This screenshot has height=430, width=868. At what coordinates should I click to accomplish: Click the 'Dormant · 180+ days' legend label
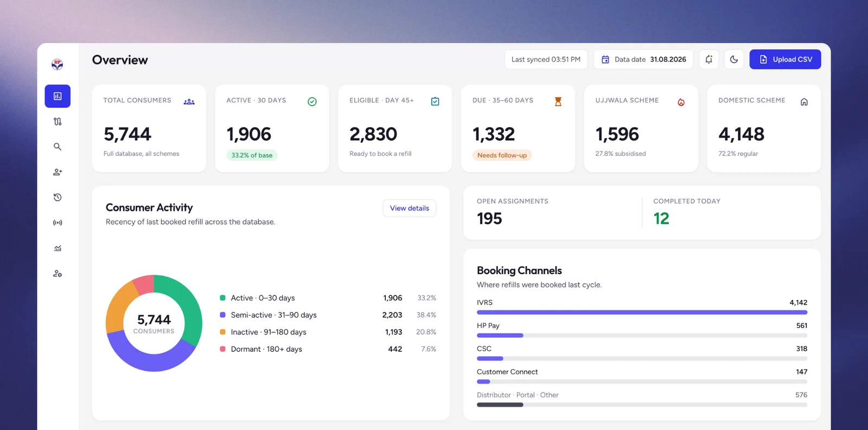pyautogui.click(x=266, y=349)
